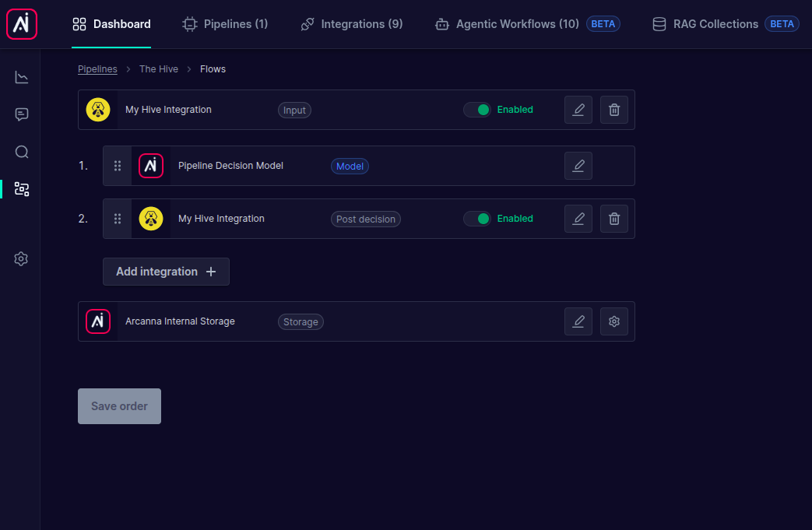The width and height of the screenshot is (812, 530).
Task: Click the BETA badge next to RAG Collections
Action: click(x=782, y=24)
